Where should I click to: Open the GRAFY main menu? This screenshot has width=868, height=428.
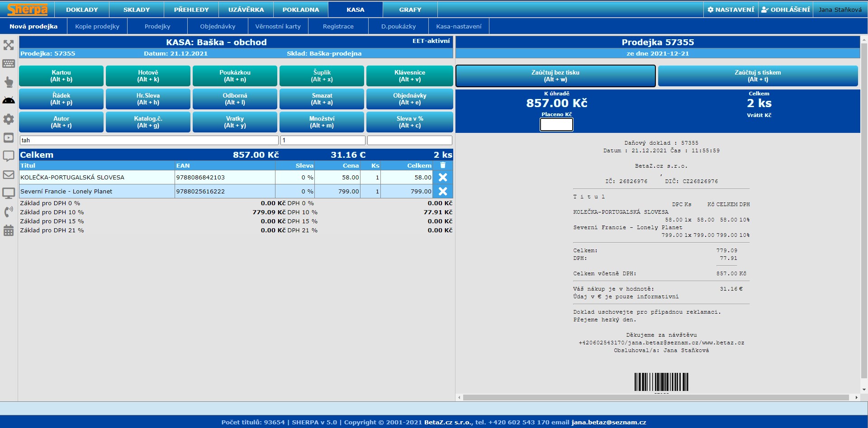pyautogui.click(x=410, y=9)
